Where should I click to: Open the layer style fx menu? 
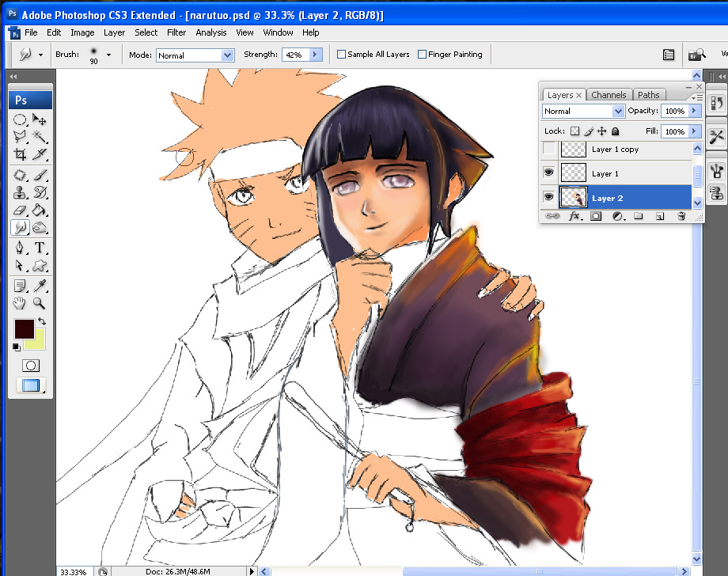click(x=574, y=216)
